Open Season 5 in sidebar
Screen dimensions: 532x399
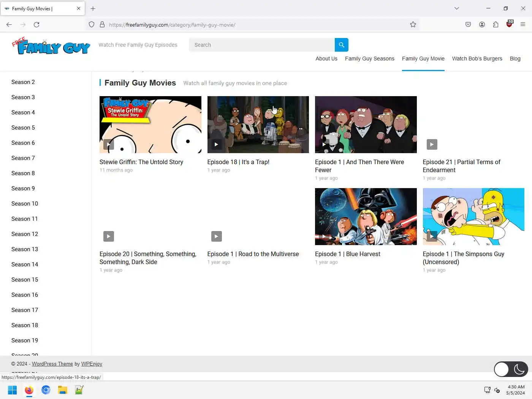point(23,128)
